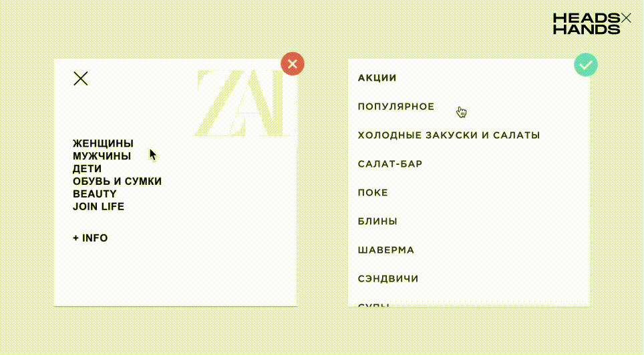
Task: Open ХОЛОДНЫЕ ЗАКУСКИ И САЛАТЫ category
Action: click(448, 135)
